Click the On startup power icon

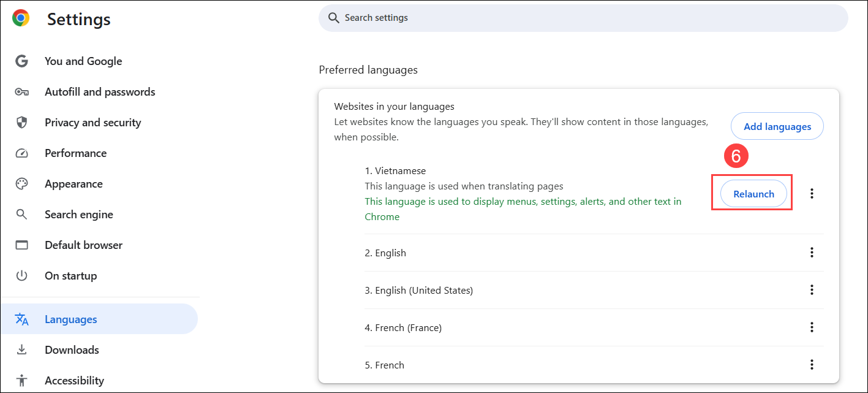click(22, 276)
